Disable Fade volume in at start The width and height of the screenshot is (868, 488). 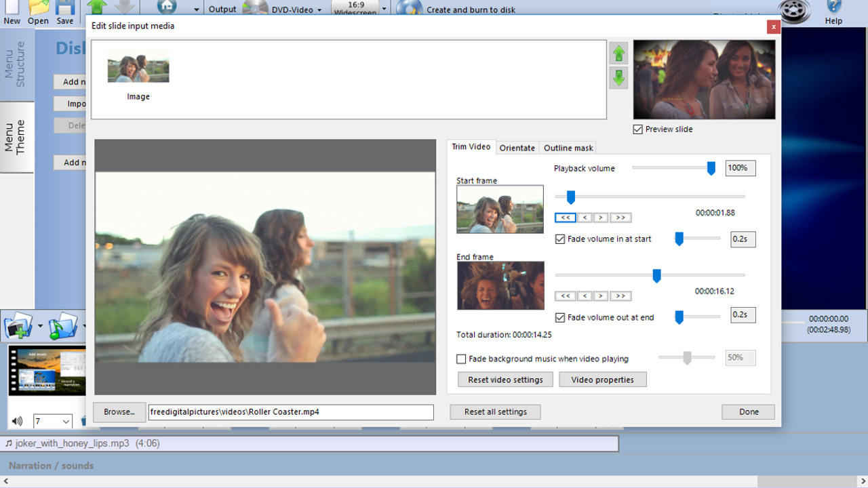pos(560,239)
